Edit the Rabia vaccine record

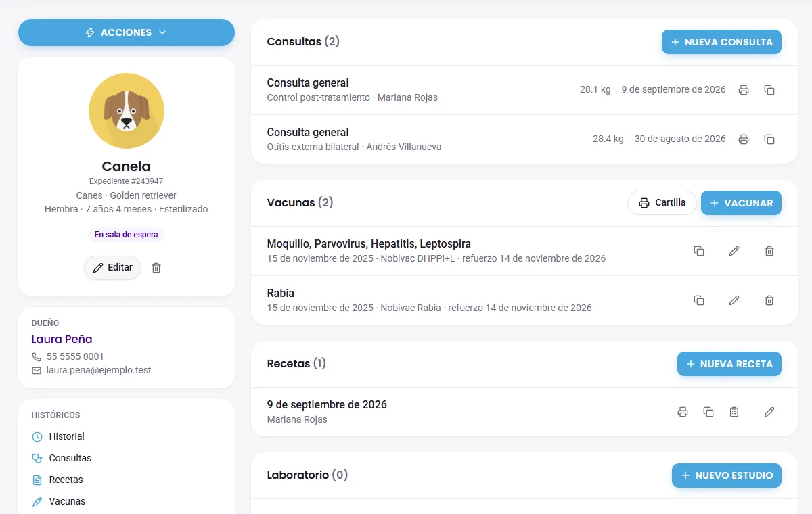(734, 300)
